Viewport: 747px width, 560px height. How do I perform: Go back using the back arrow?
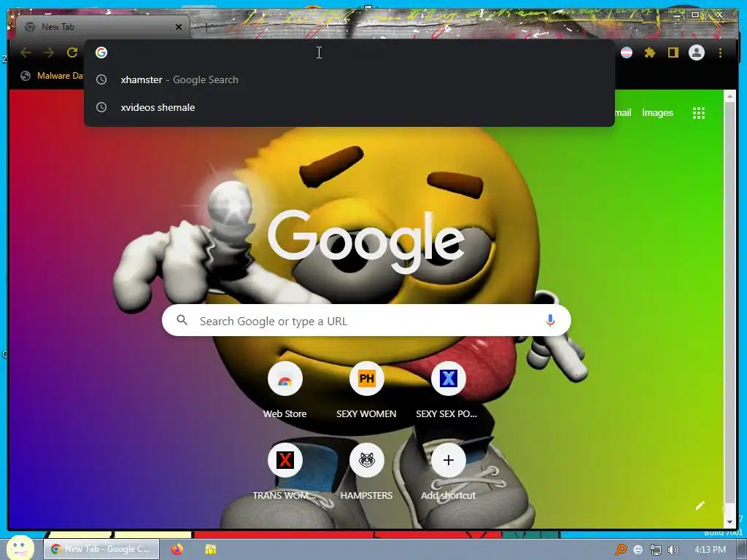(x=26, y=52)
